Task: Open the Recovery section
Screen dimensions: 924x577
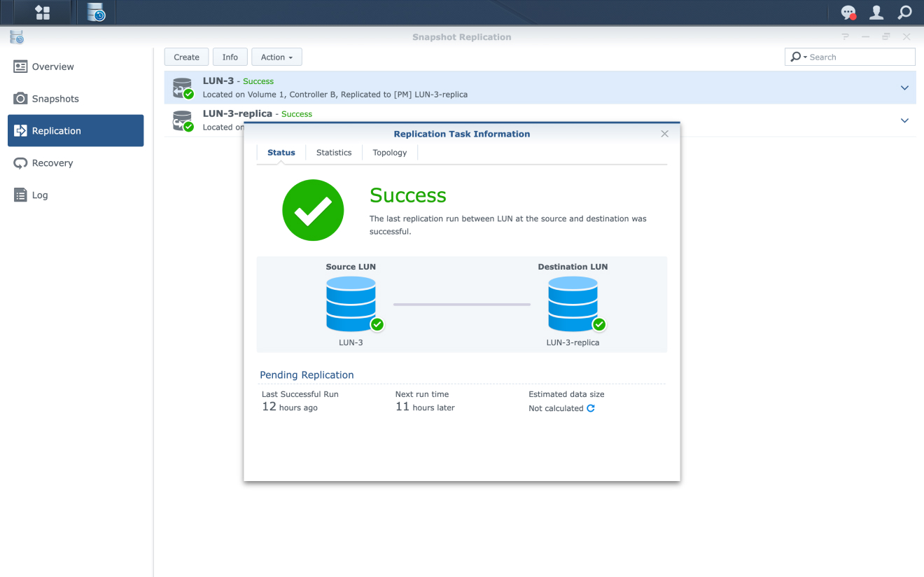Action: (52, 163)
